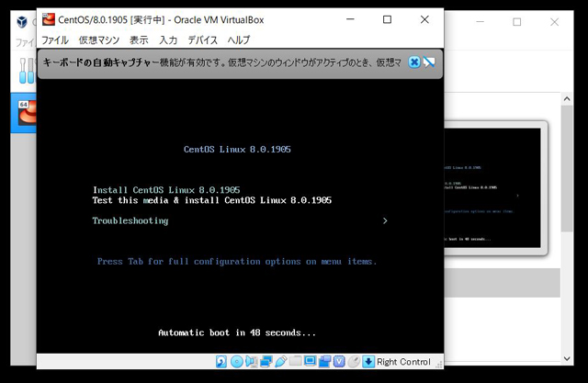
Task: Click the virtualization V status icon
Action: (339, 362)
